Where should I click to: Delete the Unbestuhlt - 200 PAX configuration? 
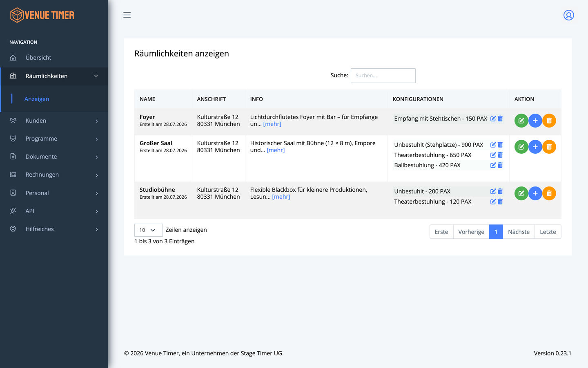500,191
